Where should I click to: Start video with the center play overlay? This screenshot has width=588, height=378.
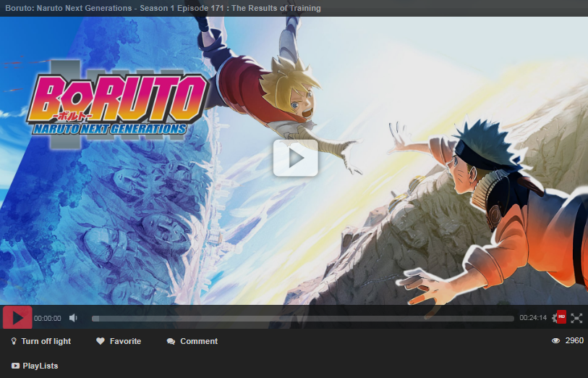(296, 158)
